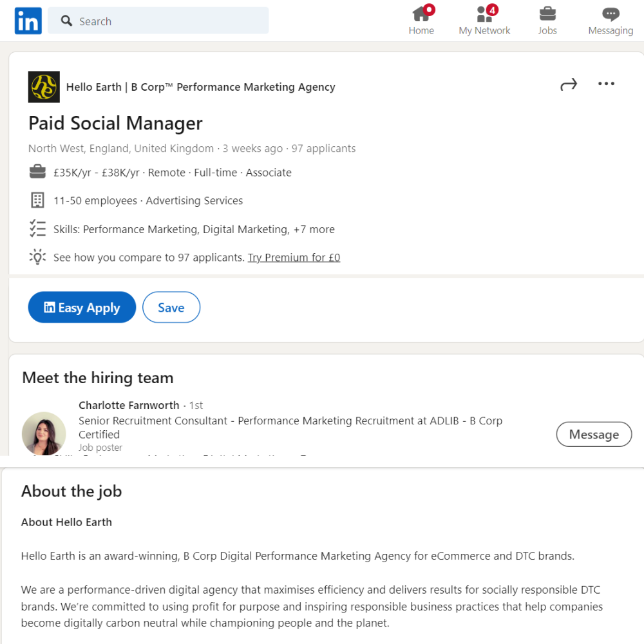Viewport: 644px width, 644px height.
Task: Click '11-50 employees · Advertising Services' text
Action: coord(148,200)
